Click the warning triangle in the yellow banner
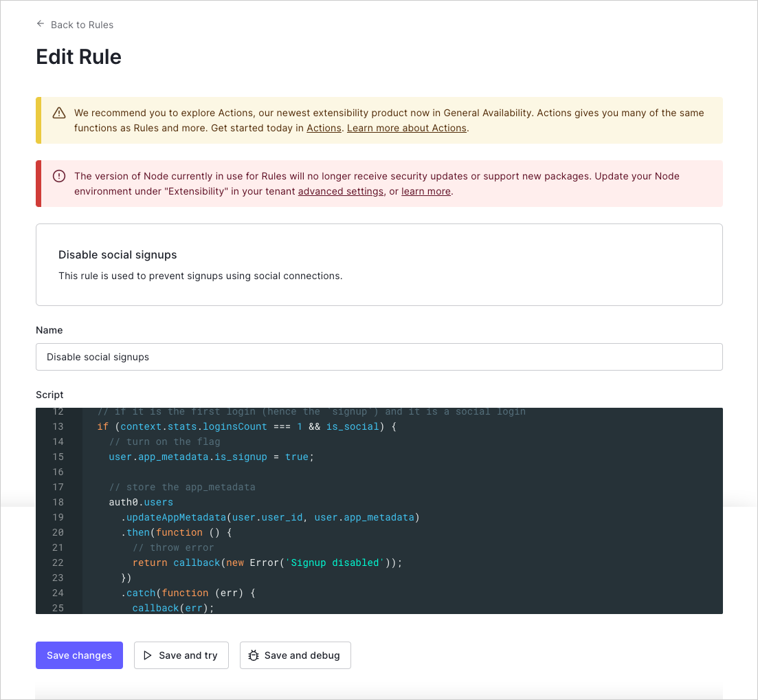758x700 pixels. [59, 112]
